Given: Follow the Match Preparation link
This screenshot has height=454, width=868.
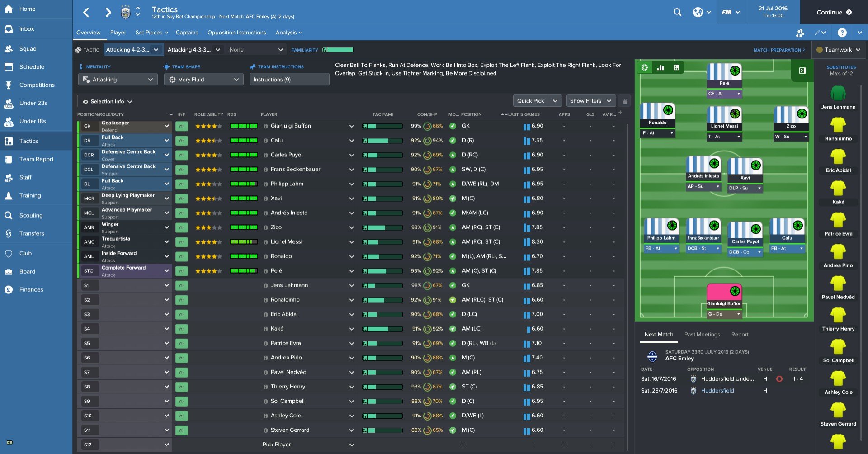Looking at the screenshot, I should pyautogui.click(x=779, y=50).
